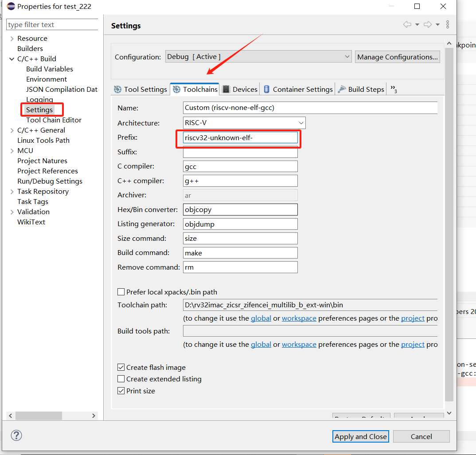Expand the Resource tree node
This screenshot has height=455, width=476.
(12, 39)
